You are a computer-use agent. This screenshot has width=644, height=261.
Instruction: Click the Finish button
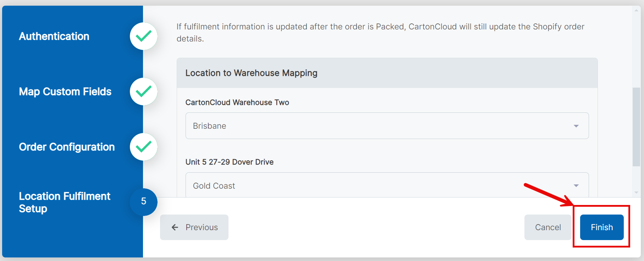pos(601,227)
